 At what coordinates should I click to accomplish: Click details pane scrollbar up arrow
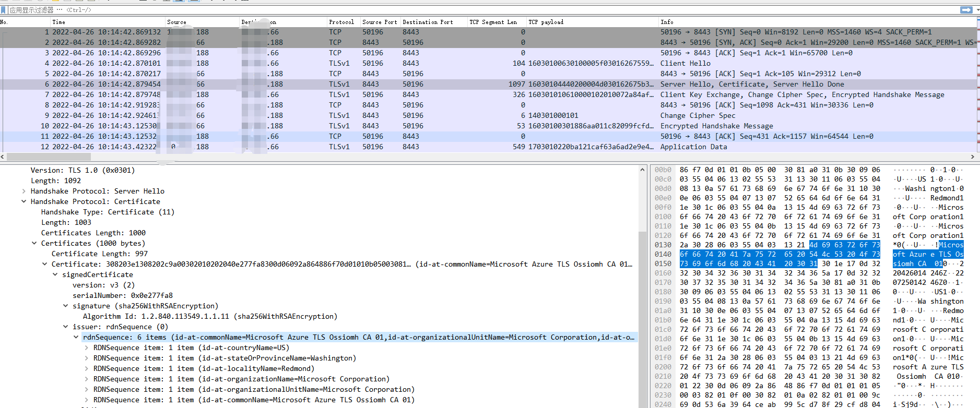642,170
